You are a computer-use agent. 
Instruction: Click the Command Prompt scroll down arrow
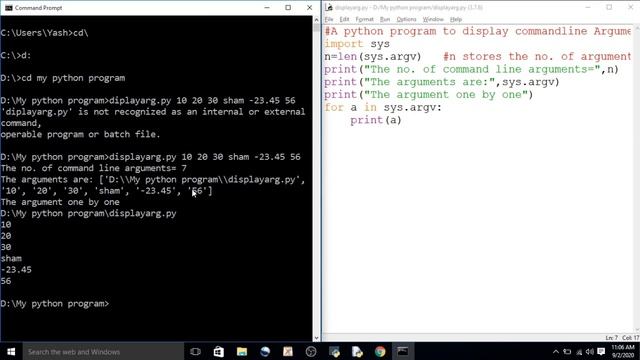pos(316,338)
